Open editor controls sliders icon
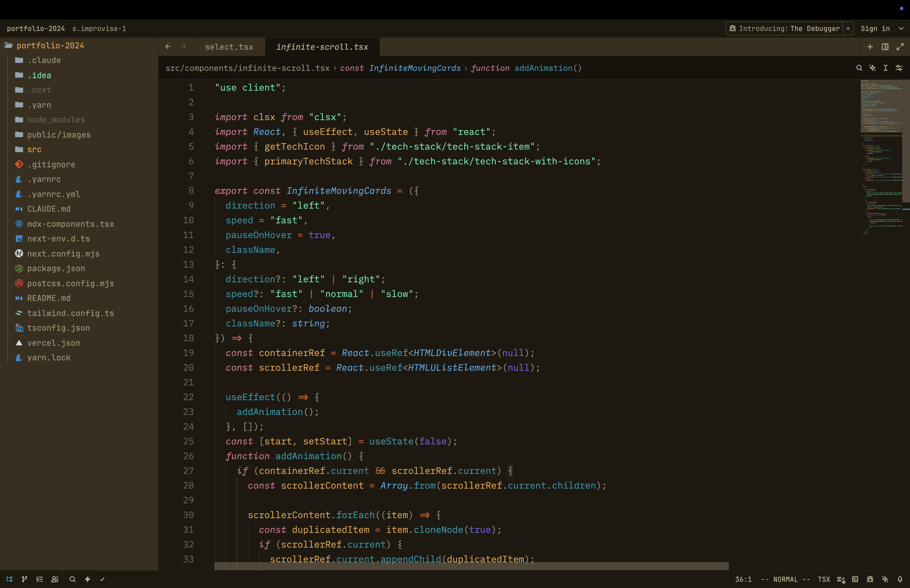910x588 pixels. tap(899, 68)
